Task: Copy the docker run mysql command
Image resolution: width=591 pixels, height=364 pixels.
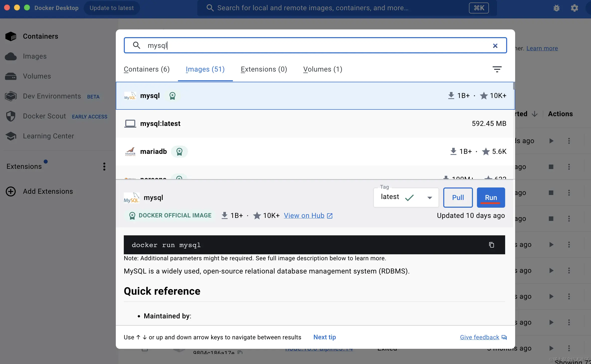Action: tap(491, 245)
